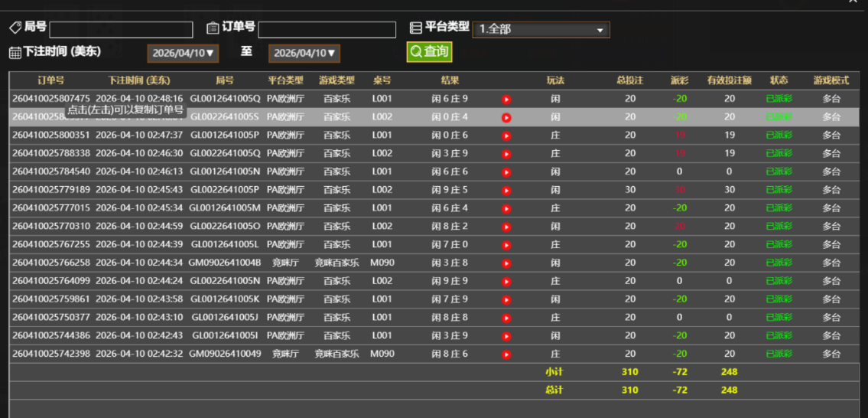Click the 状态 column header

(x=779, y=80)
